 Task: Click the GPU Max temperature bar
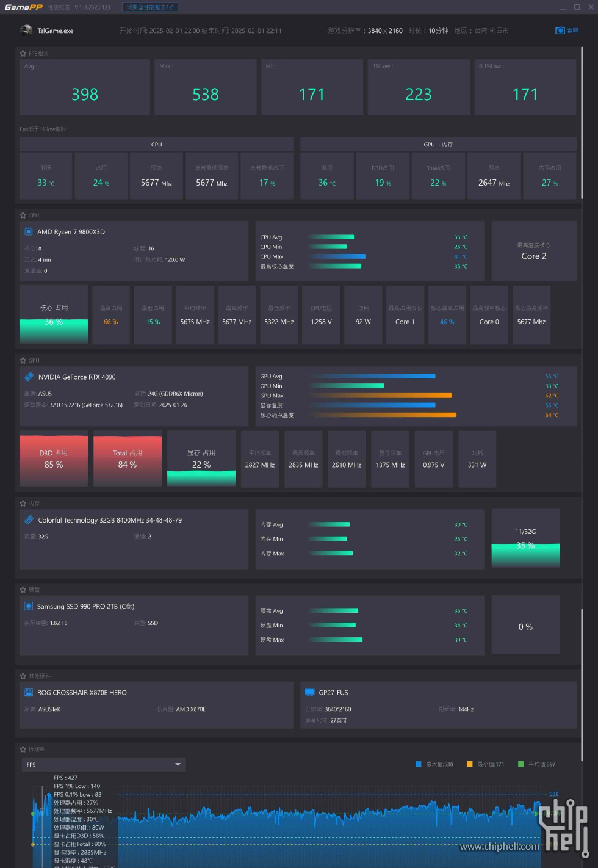[381, 396]
